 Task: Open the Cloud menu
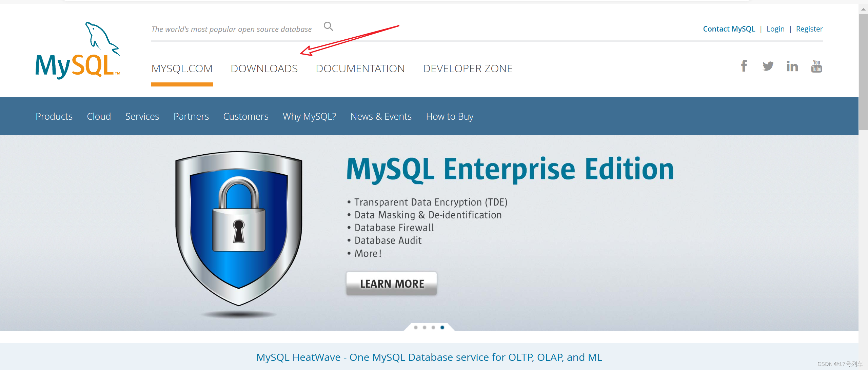99,116
